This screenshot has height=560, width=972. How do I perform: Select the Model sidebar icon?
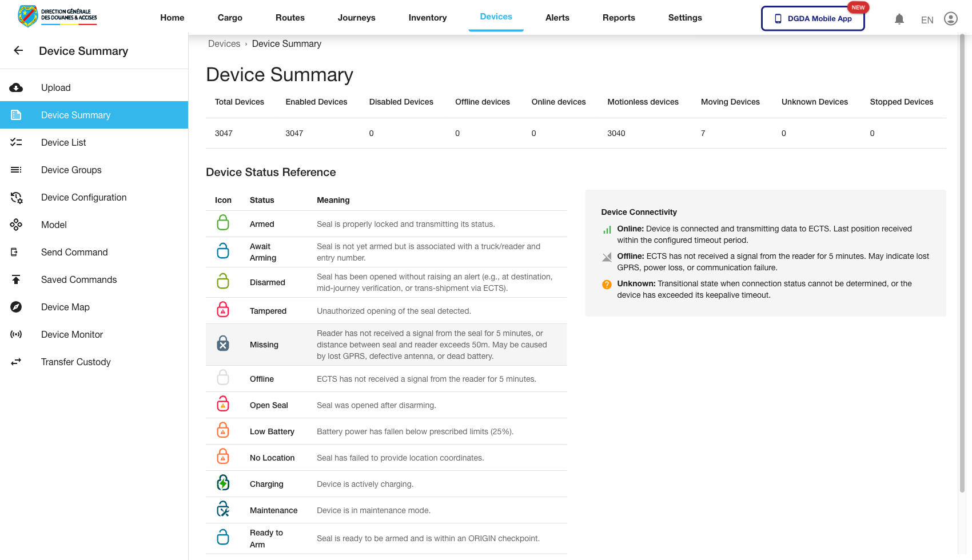tap(16, 225)
